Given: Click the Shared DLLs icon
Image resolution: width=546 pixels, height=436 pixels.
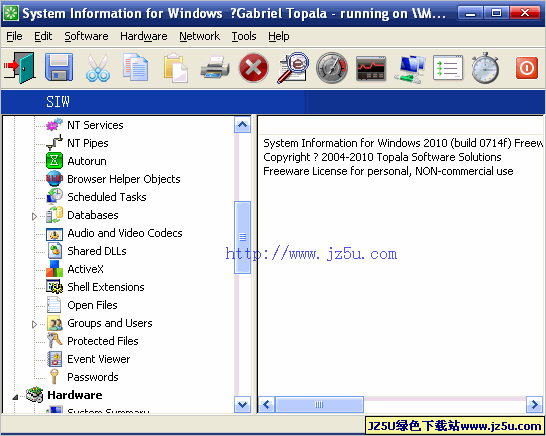Looking at the screenshot, I should [x=54, y=251].
